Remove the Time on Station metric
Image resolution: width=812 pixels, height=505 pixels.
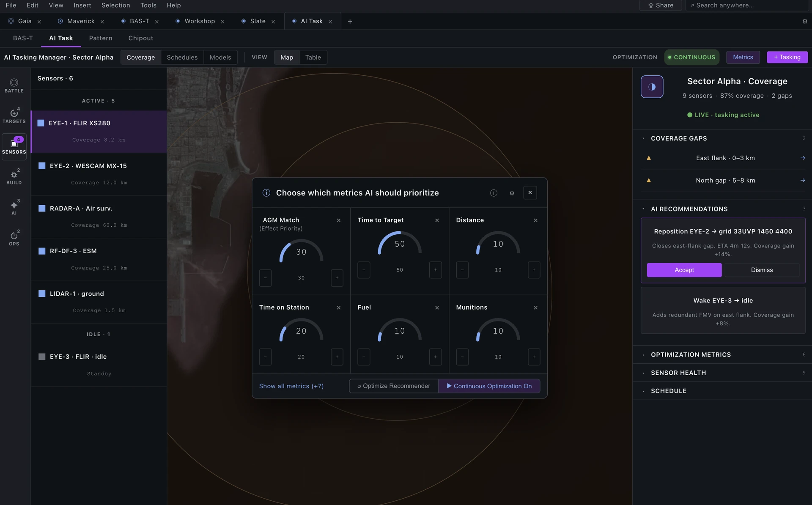[338, 308]
